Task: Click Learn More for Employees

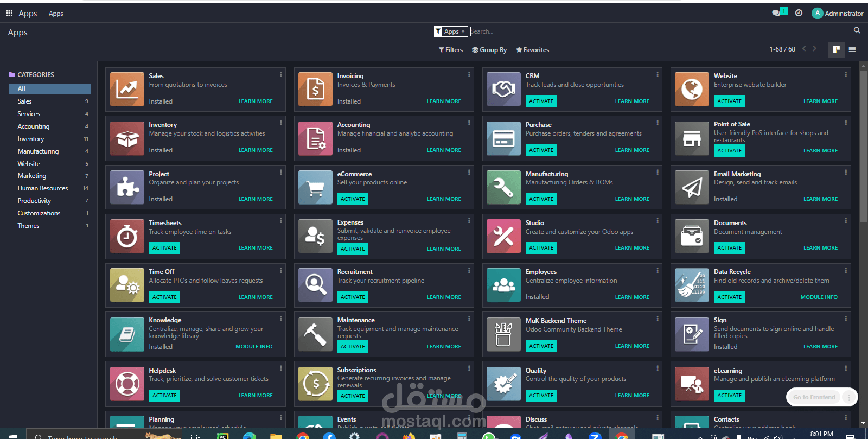Action: click(x=632, y=297)
